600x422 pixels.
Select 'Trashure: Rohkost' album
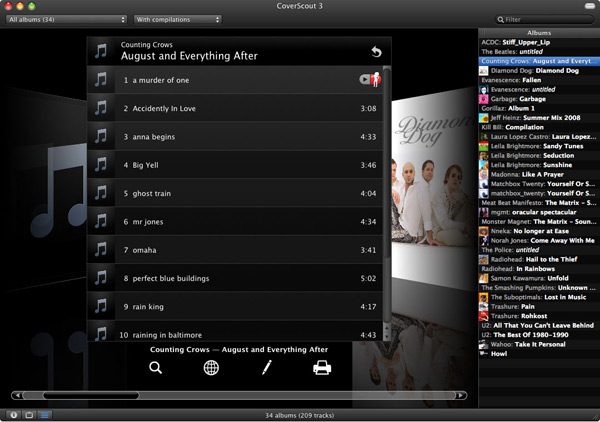539,316
